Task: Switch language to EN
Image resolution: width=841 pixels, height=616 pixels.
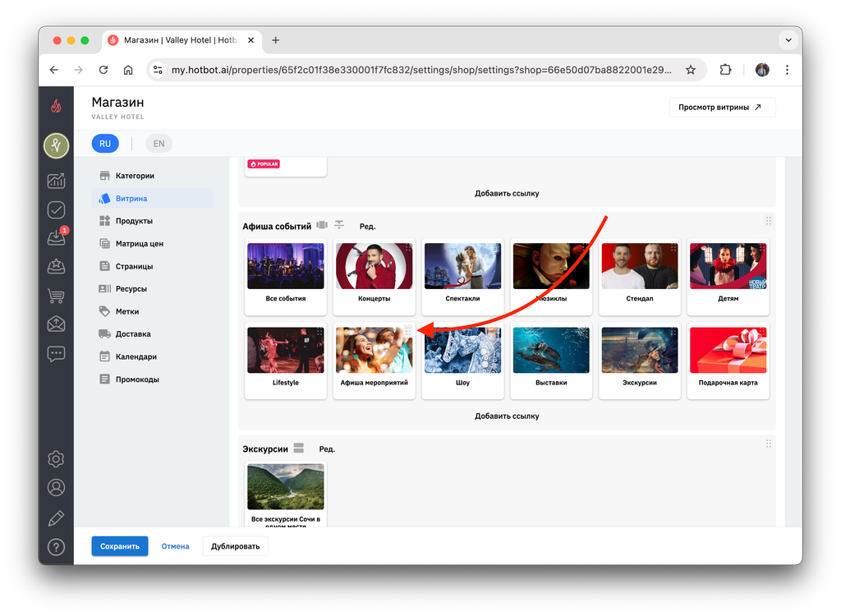Action: click(159, 144)
